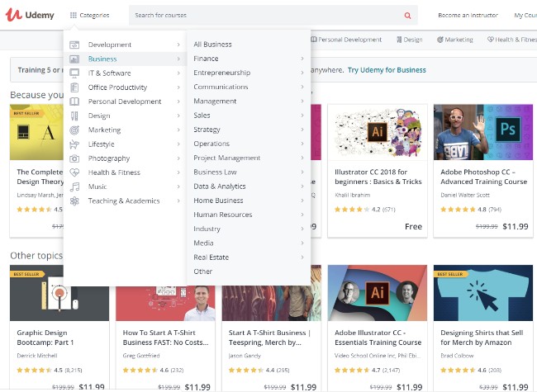Screen dimensions: 537x392
Task: Expand Development submenu arrow
Action: point(178,45)
